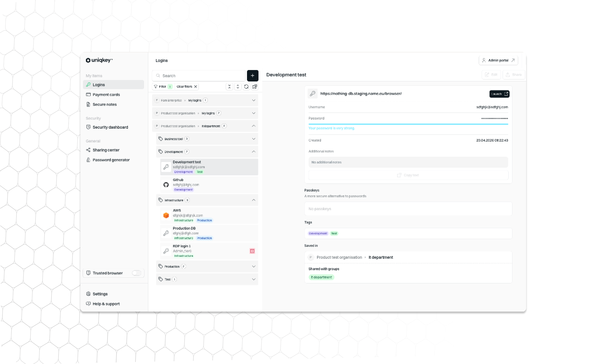
Task: Open Payment cards in the sidebar
Action: pyautogui.click(x=114, y=95)
